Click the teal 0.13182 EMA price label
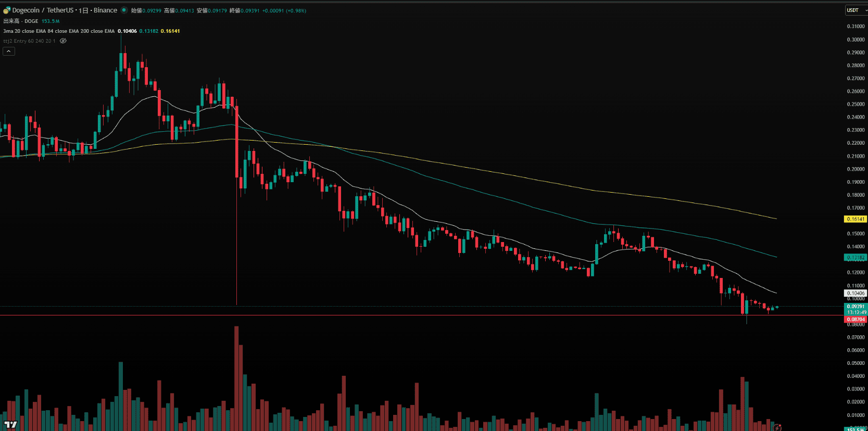Viewport: 868px width, 431px height. point(855,258)
